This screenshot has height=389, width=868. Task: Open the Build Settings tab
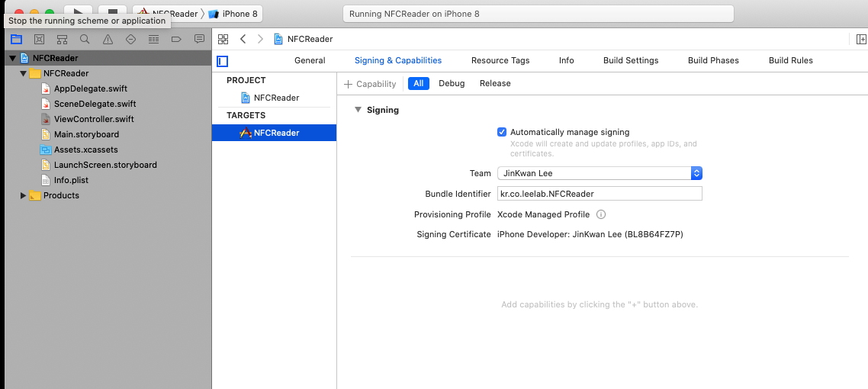click(x=630, y=60)
